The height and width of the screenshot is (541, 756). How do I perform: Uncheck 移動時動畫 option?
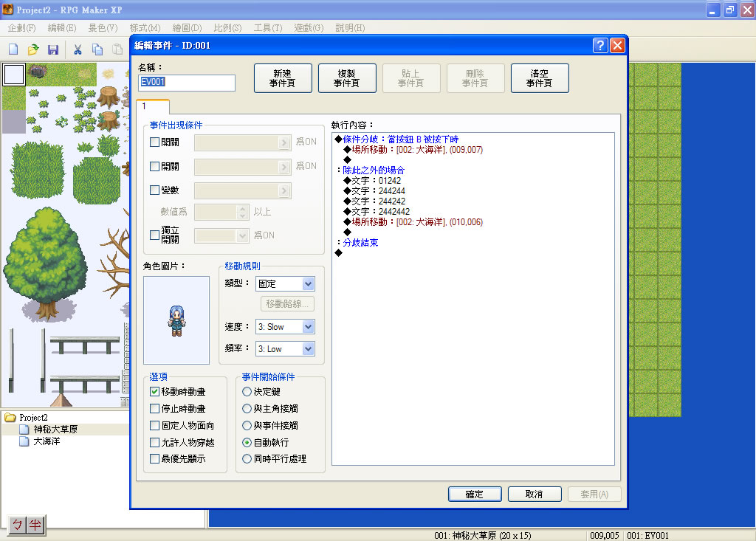point(155,391)
